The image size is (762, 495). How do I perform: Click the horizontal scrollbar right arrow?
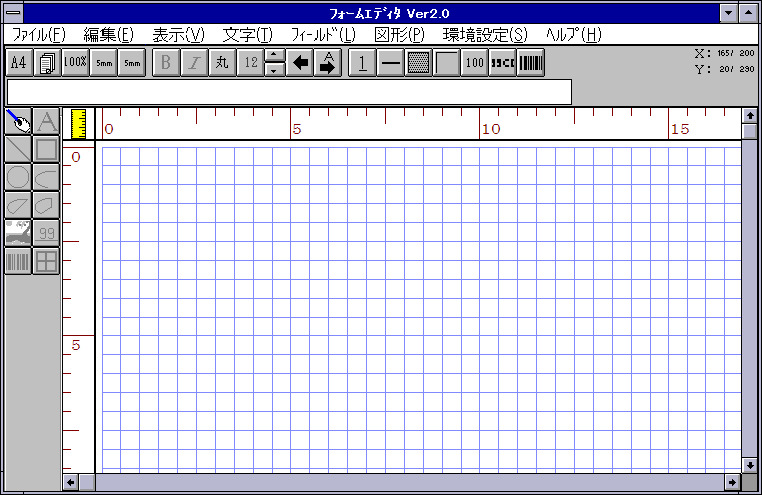pyautogui.click(x=732, y=482)
